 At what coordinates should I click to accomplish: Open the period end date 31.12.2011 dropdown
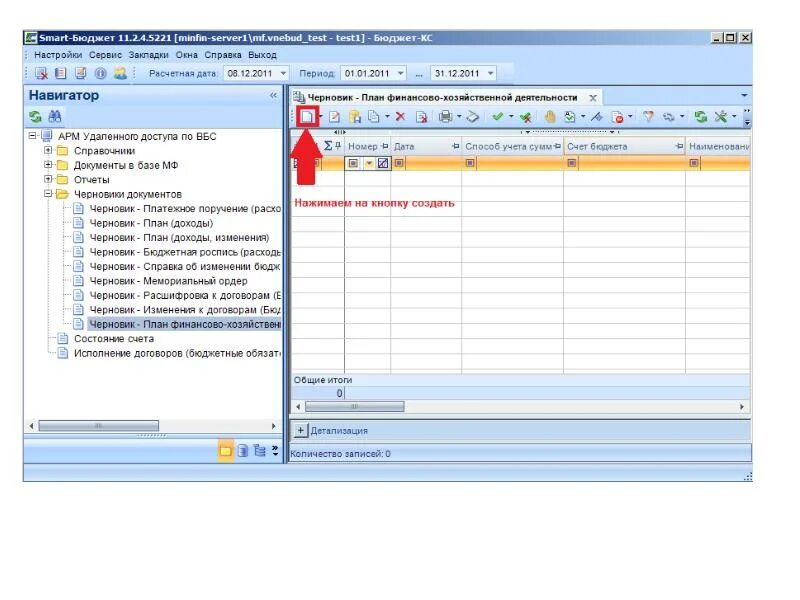point(491,73)
